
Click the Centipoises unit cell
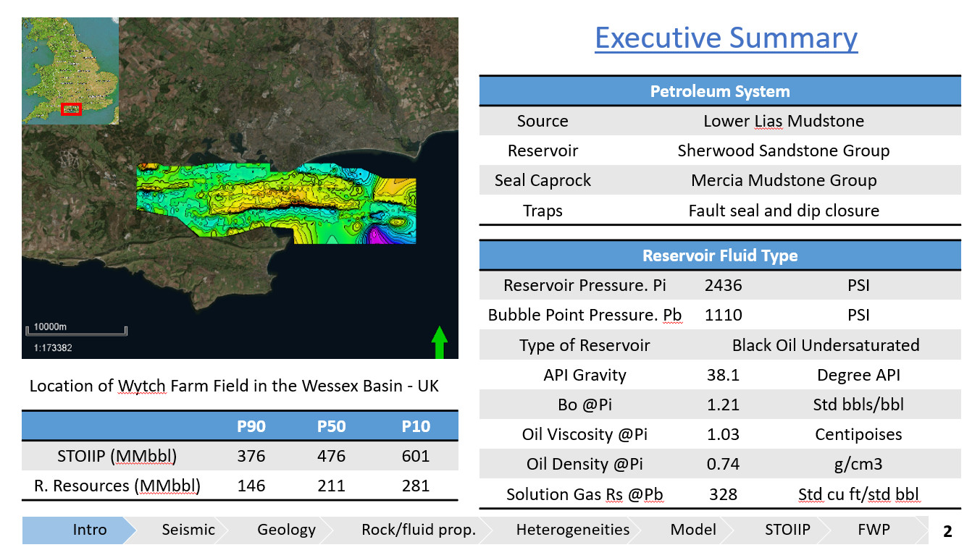tap(858, 434)
